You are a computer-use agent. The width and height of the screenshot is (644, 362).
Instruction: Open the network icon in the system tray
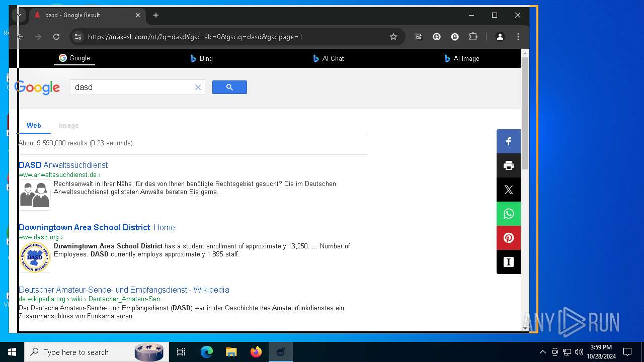tap(567, 352)
